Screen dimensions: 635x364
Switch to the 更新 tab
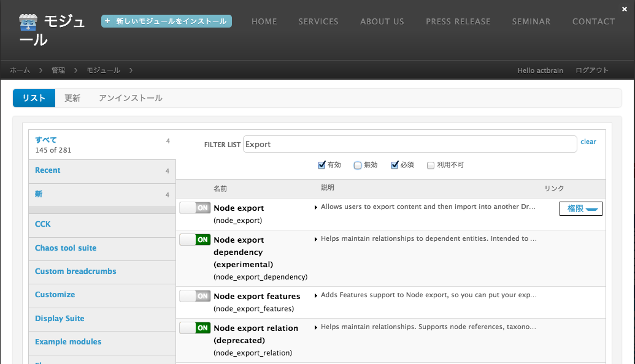pos(72,98)
